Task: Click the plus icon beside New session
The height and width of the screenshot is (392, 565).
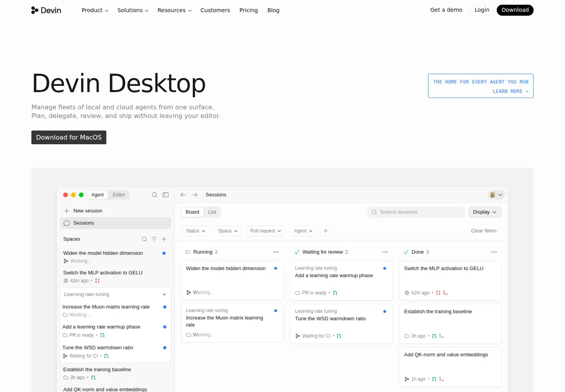Action: (x=67, y=211)
